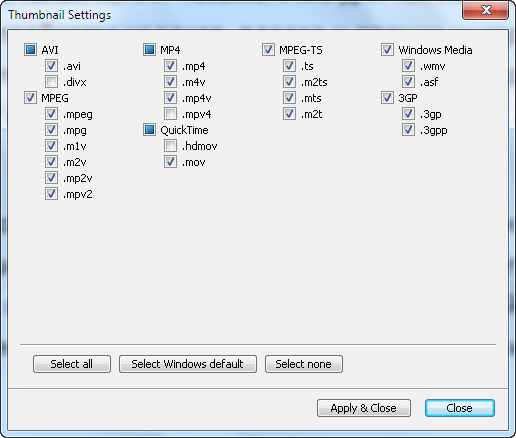Viewport: 516px width, 438px height.
Task: Disable the .asf extension checkbox
Action: click(x=408, y=82)
